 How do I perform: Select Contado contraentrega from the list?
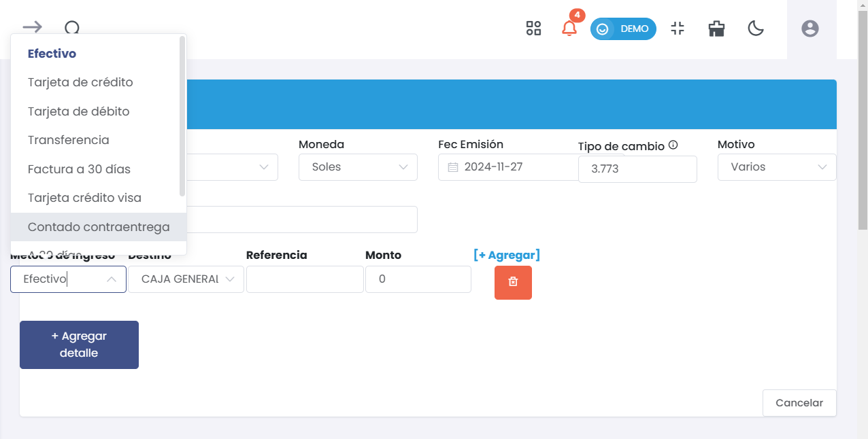point(99,227)
